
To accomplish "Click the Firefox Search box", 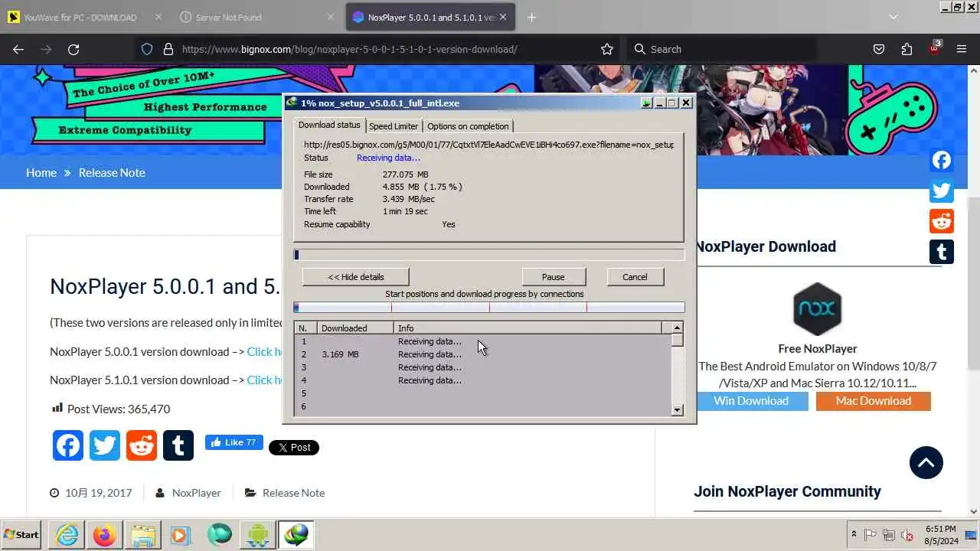I will [x=722, y=49].
